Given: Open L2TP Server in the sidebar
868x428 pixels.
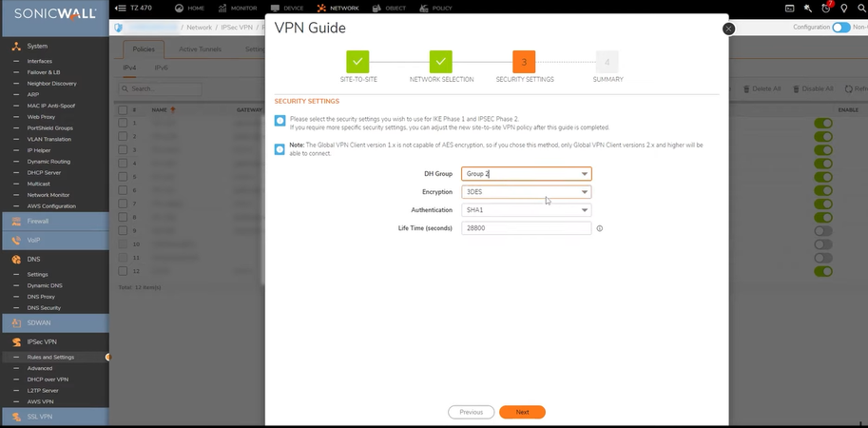Looking at the screenshot, I should click(x=43, y=390).
